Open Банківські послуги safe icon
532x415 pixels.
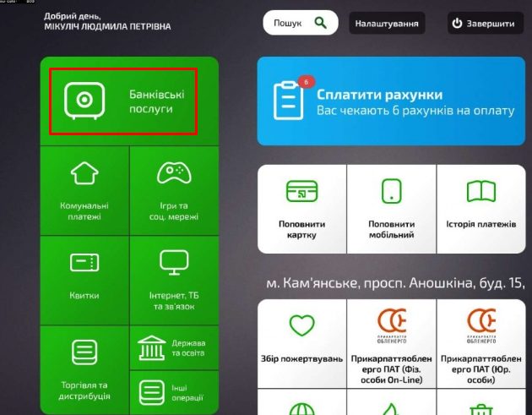(x=84, y=101)
